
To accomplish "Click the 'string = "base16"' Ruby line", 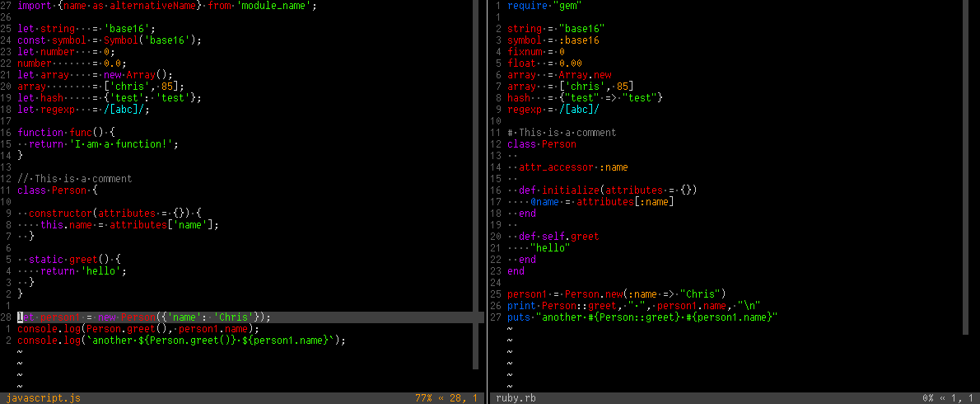I will point(556,29).
